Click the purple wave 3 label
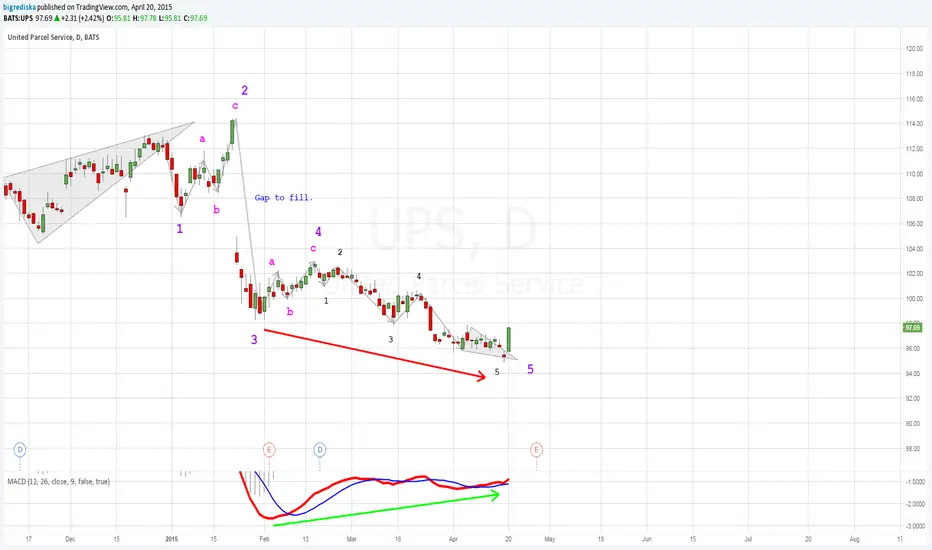The height and width of the screenshot is (550, 932). (254, 340)
